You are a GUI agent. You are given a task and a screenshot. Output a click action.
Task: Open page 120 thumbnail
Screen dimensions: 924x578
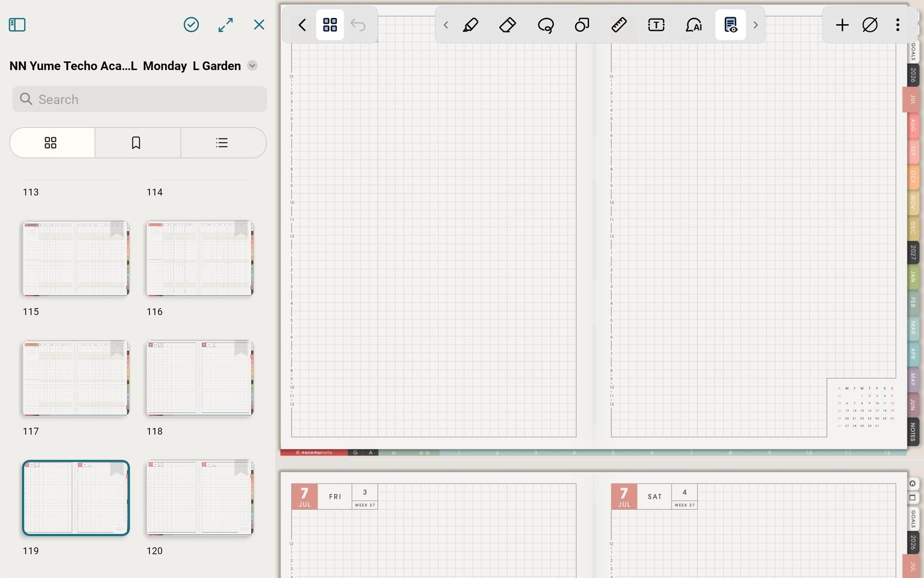[x=200, y=498]
